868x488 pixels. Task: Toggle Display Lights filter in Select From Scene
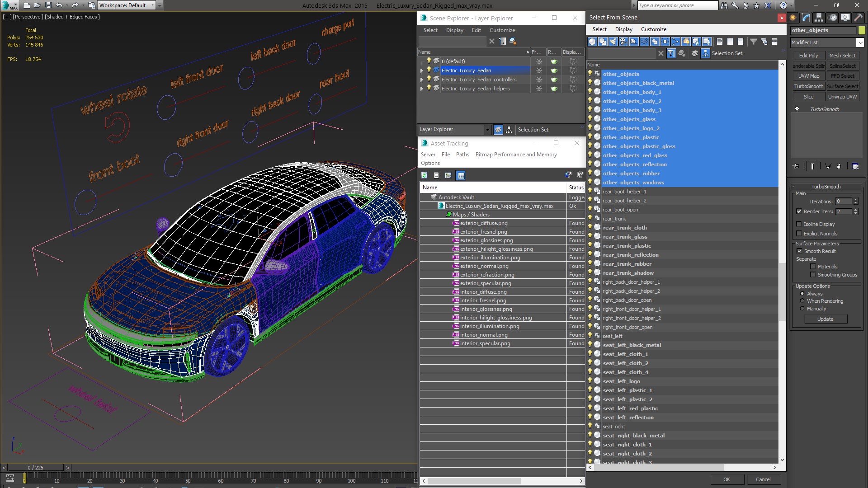[x=613, y=42]
